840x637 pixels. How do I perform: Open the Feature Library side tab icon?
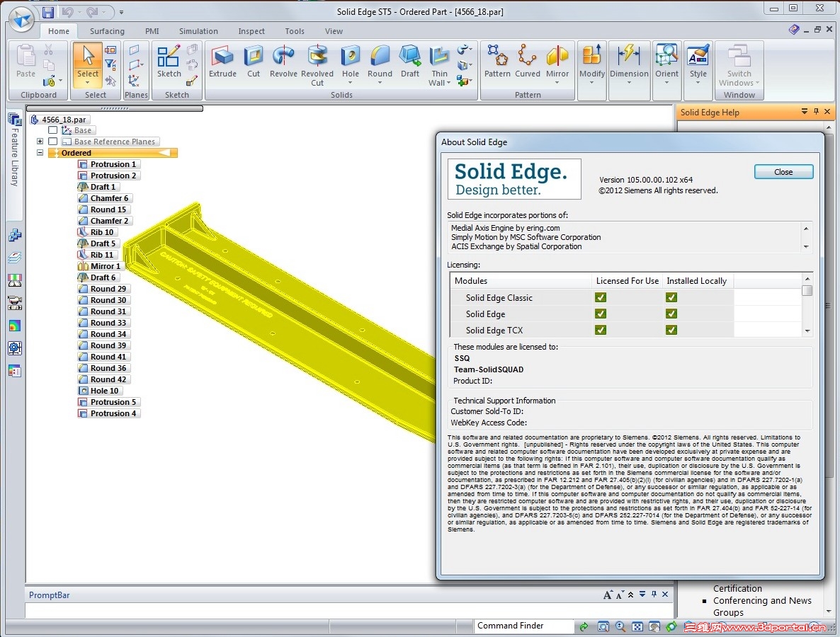tap(14, 119)
